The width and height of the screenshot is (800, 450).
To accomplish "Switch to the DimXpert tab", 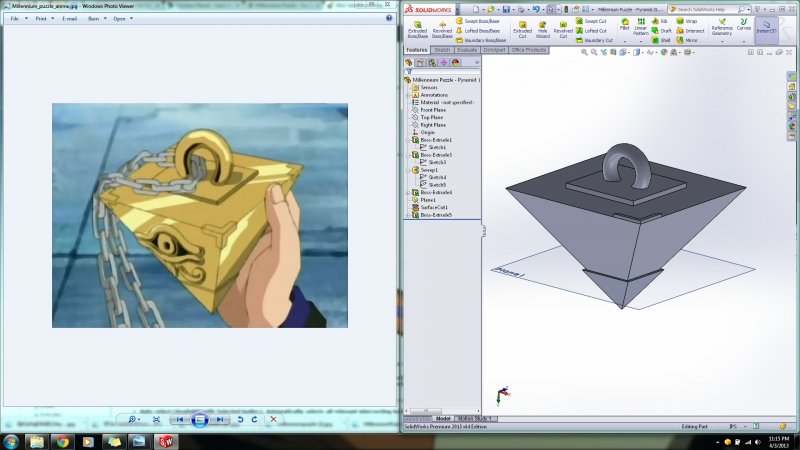I will pyautogui.click(x=494, y=50).
